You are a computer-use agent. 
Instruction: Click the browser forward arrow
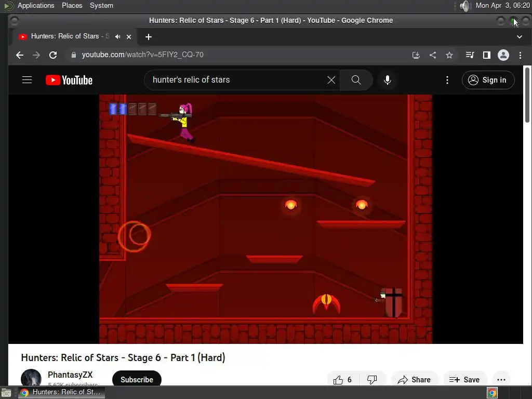[x=36, y=55]
